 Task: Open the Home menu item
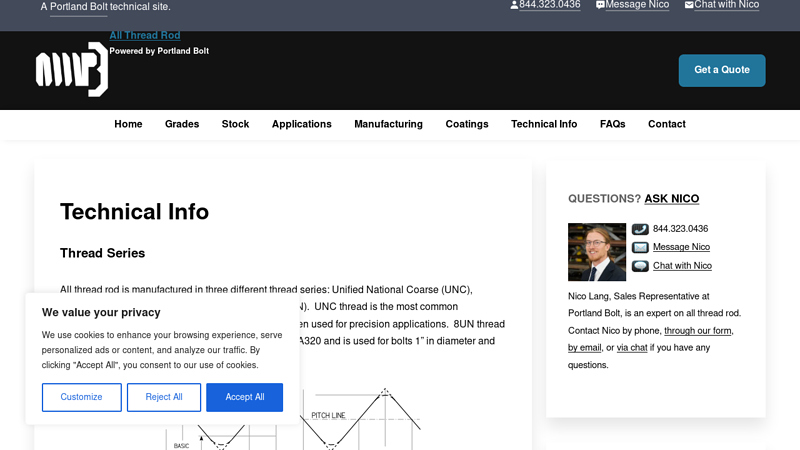(128, 124)
